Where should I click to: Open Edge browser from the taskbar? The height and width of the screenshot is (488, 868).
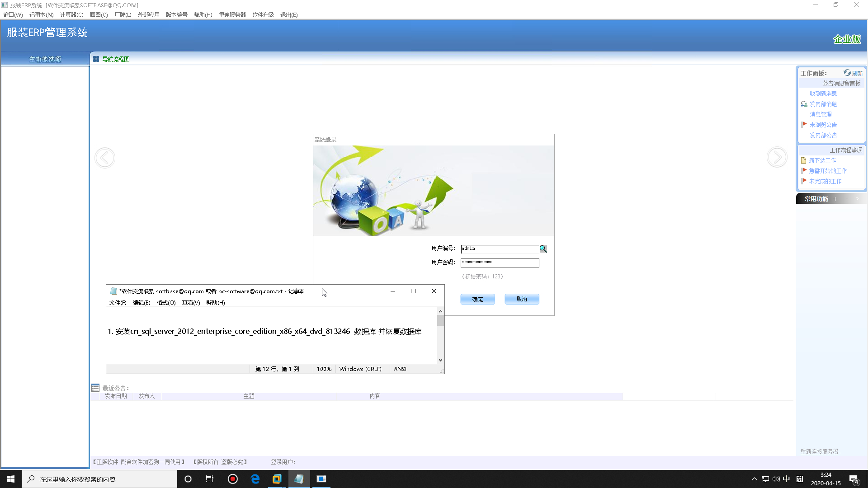255,479
